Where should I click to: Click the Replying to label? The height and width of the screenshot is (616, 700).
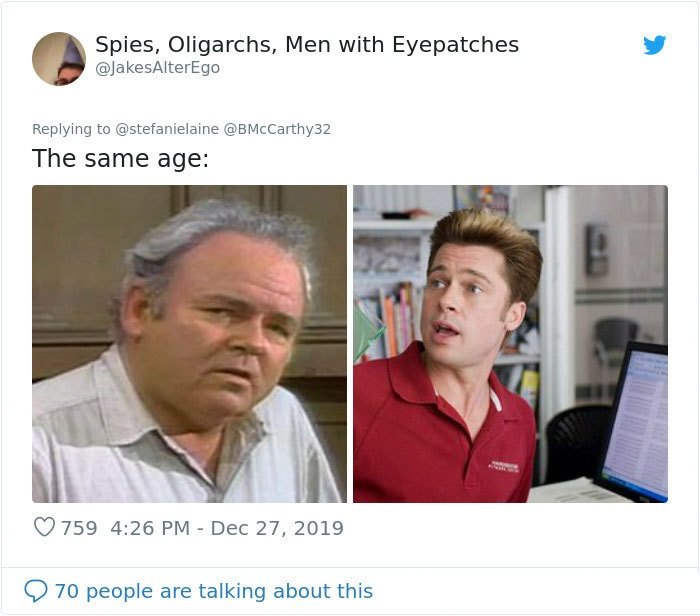71,129
